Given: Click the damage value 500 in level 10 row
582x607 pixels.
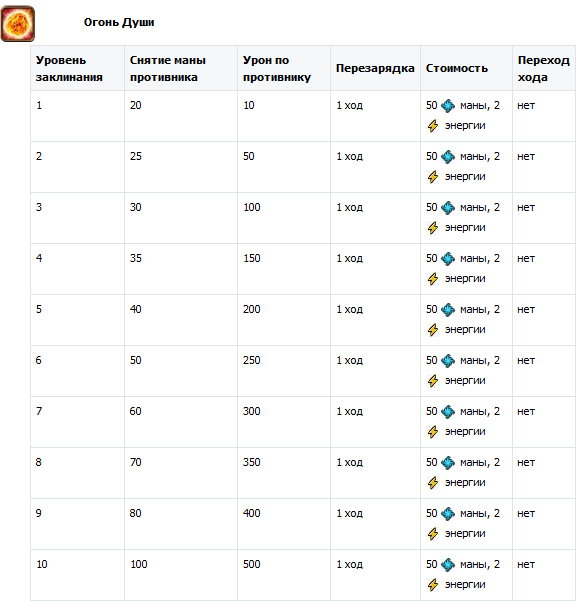Looking at the screenshot, I should click(252, 564).
